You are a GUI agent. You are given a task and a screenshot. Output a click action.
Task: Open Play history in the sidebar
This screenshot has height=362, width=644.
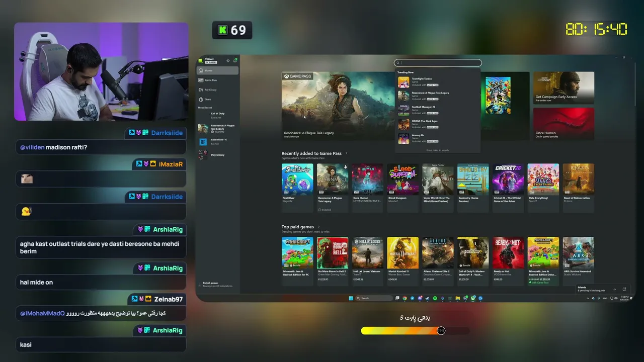point(217,155)
